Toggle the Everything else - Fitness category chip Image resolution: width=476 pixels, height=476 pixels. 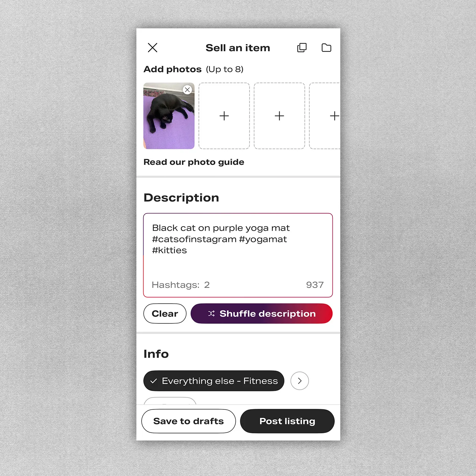[x=214, y=381]
